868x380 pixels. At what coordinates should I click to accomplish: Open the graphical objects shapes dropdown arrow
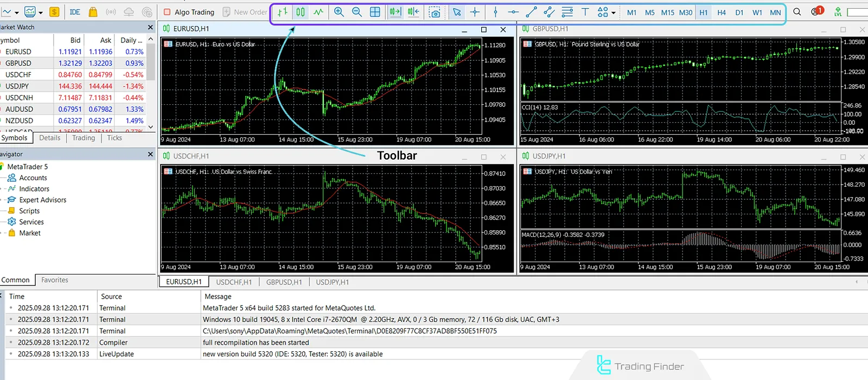coord(614,12)
